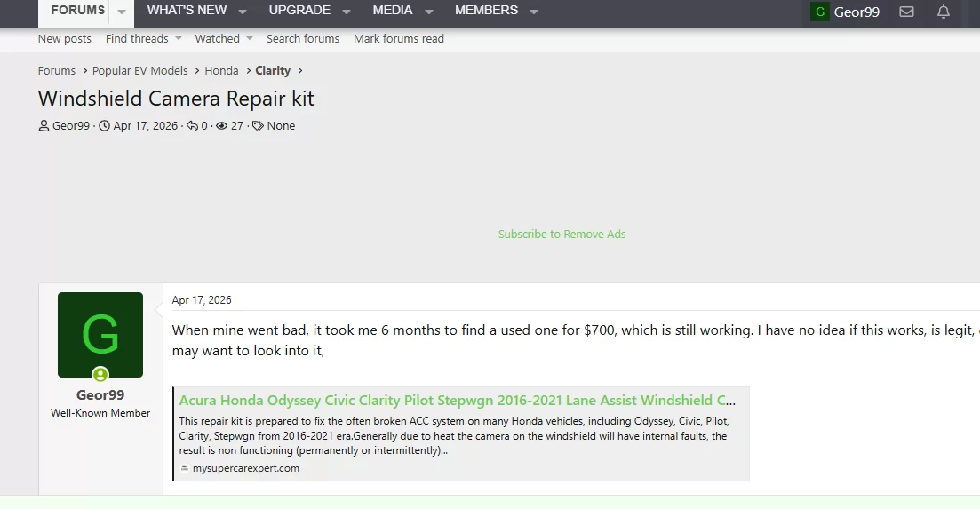Click the clock icon beside the thread date

(104, 126)
